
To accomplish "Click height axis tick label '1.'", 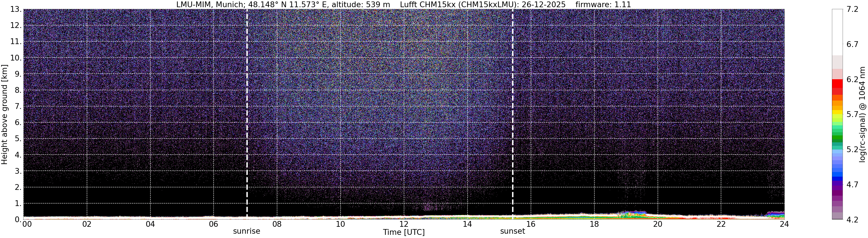I will (x=18, y=203).
